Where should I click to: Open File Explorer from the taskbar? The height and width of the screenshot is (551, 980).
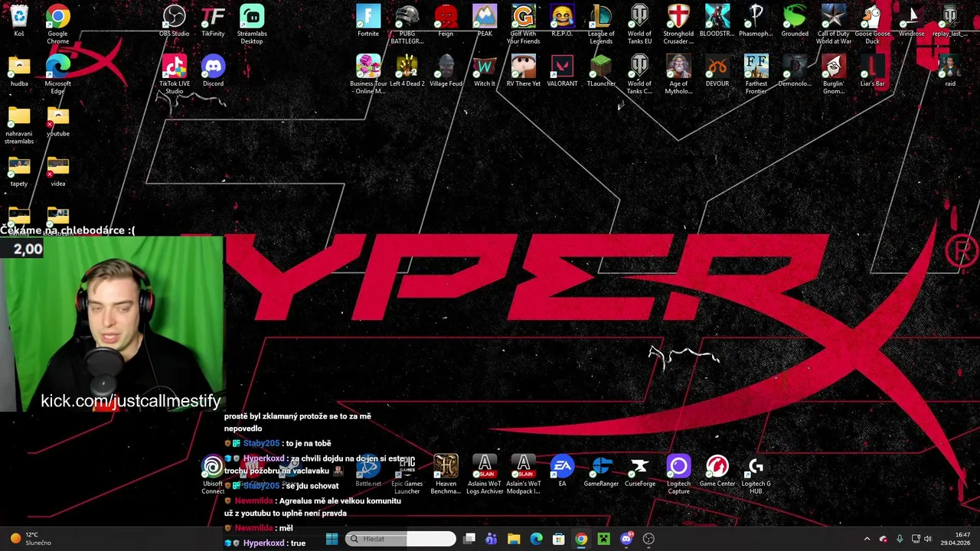514,539
